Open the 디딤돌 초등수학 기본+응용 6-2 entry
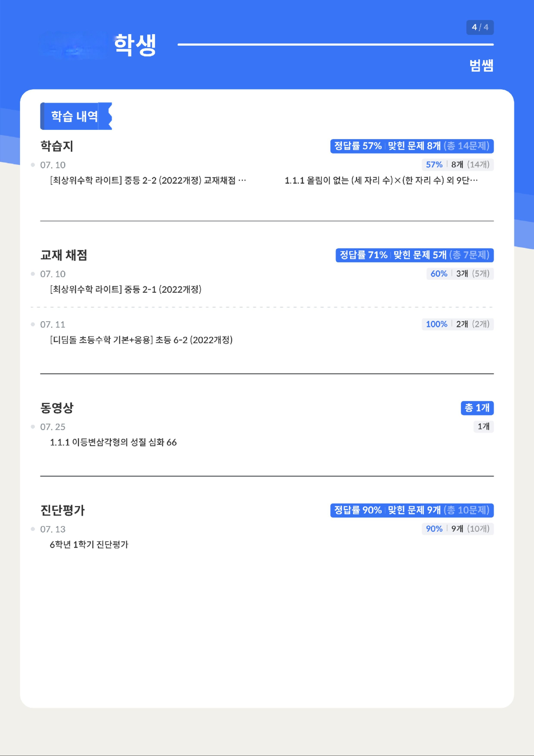 [x=141, y=340]
